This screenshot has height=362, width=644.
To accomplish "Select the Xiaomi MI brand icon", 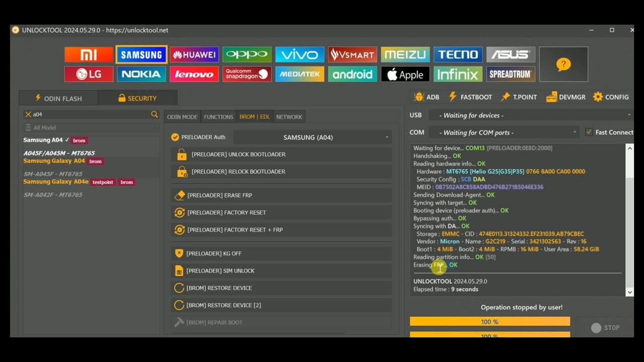I will click(89, 55).
